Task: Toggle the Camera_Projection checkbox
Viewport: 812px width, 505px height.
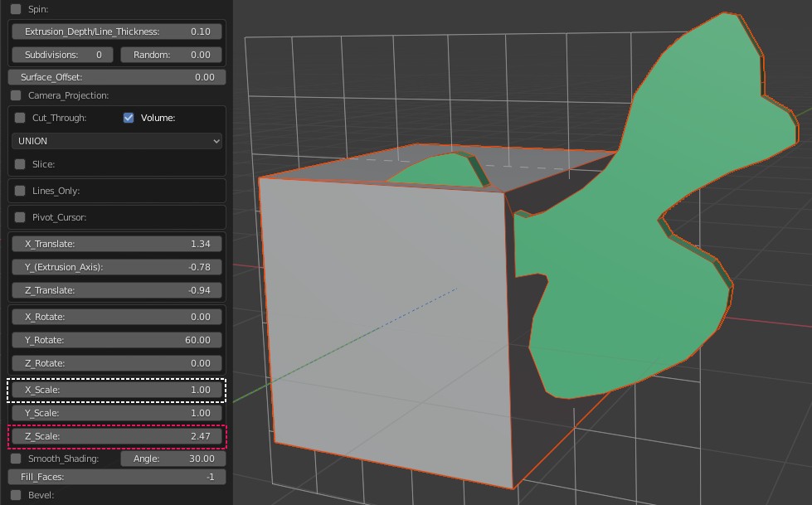Action: pyautogui.click(x=17, y=95)
